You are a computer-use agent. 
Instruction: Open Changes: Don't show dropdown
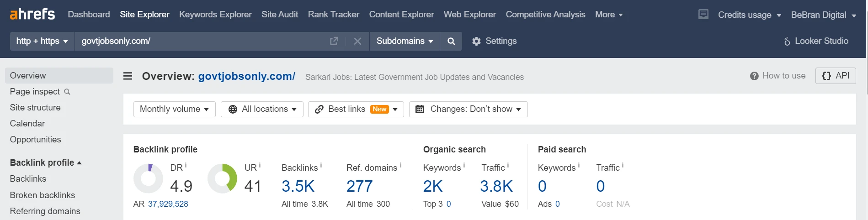(x=469, y=109)
